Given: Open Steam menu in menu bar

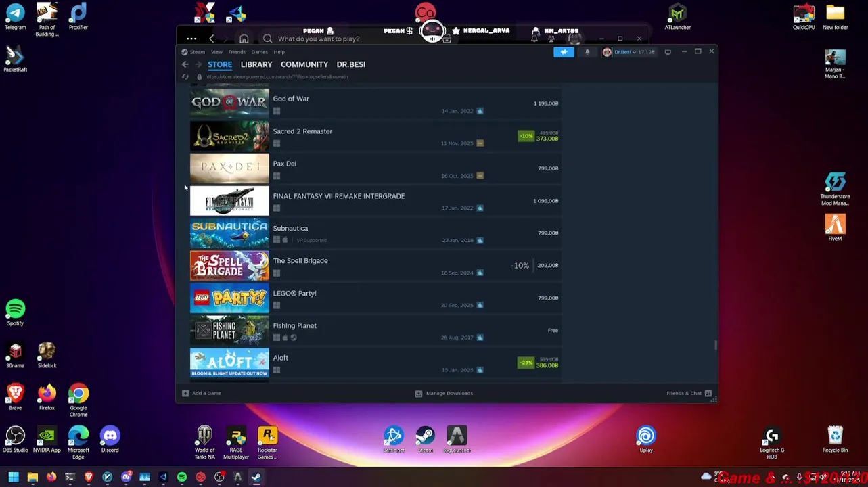Looking at the screenshot, I should click(x=197, y=52).
